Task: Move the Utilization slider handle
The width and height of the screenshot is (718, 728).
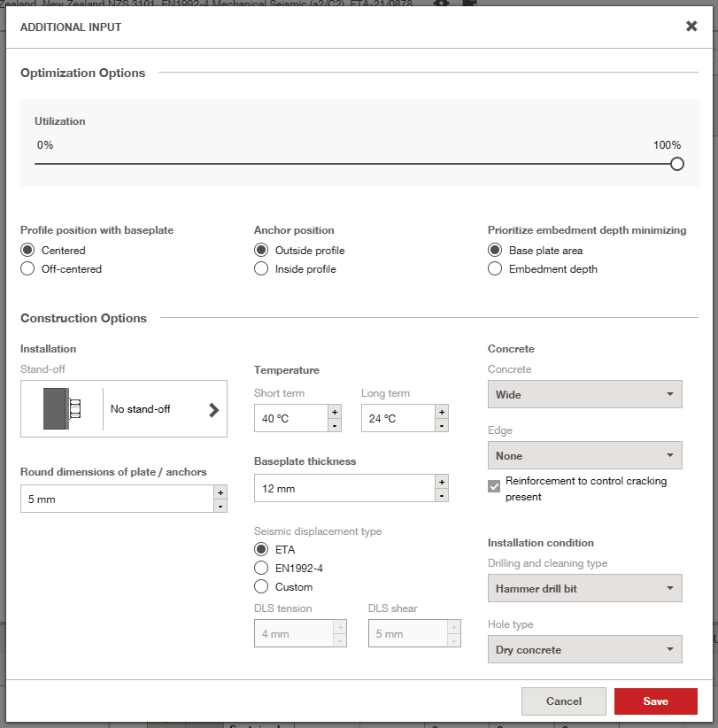Action: 676,164
